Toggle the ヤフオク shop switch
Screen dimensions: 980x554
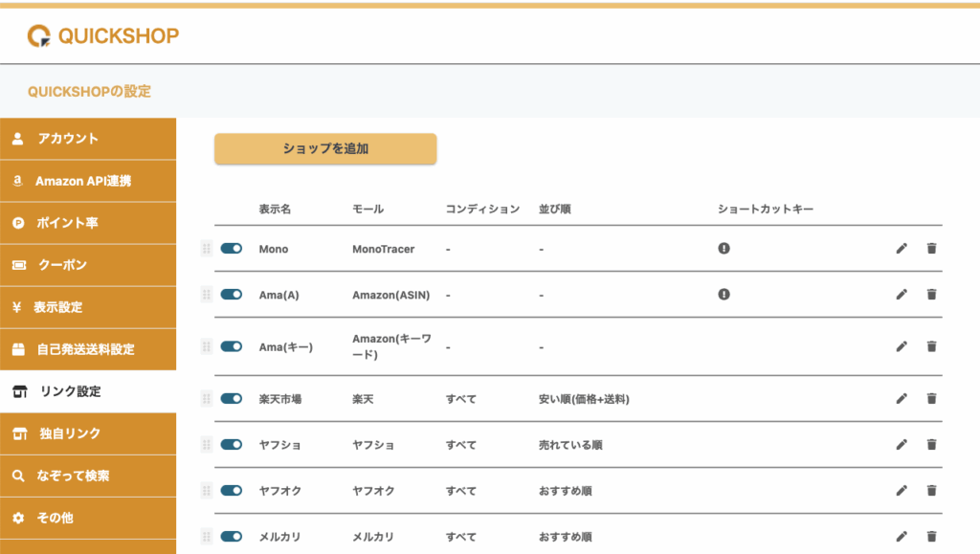tap(231, 491)
